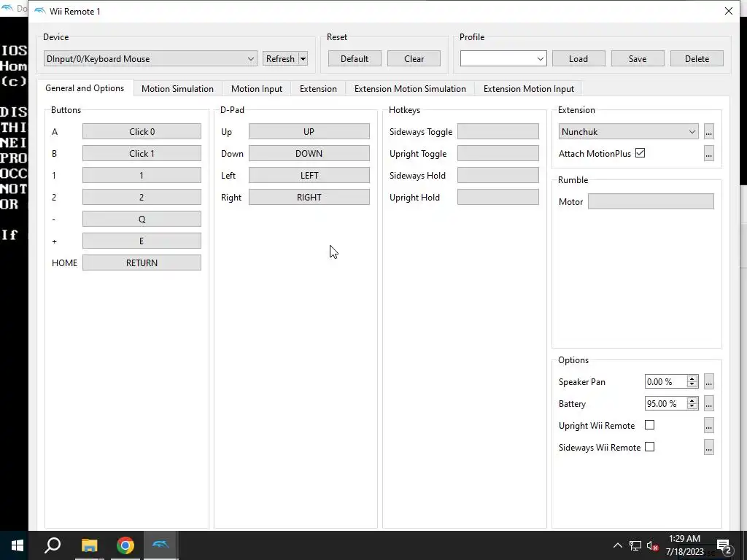Switch to the Motion Input tab

(257, 88)
